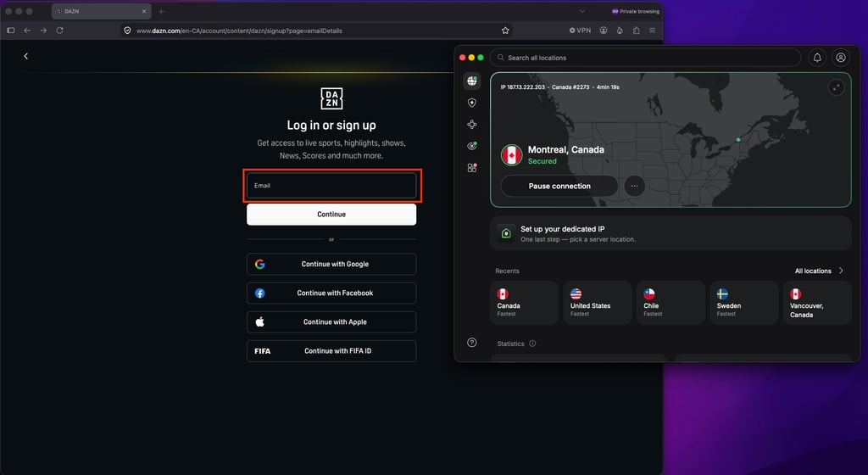The image size is (868, 475).
Task: Open the shield threat protection sidebar icon
Action: coord(471,103)
